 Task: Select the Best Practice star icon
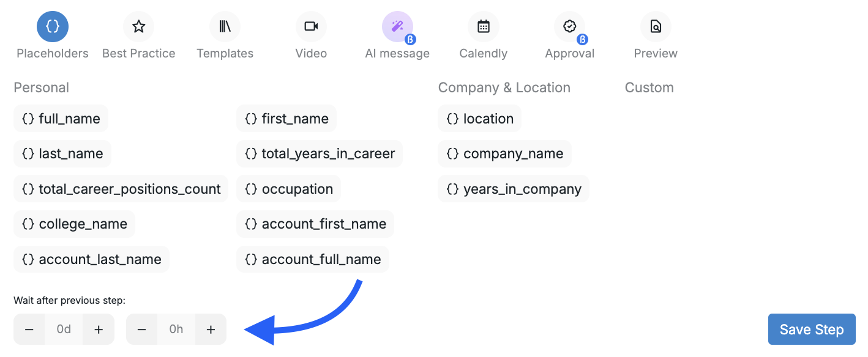coord(139,26)
